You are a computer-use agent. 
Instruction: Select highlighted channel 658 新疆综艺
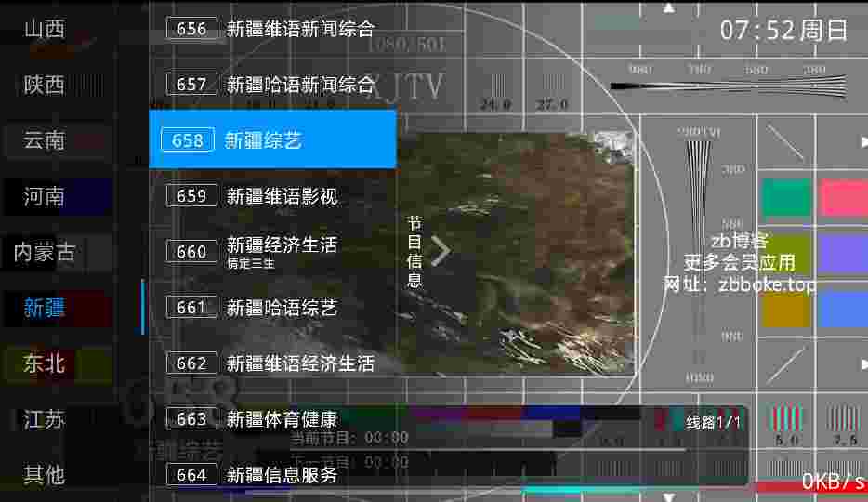click(x=272, y=140)
